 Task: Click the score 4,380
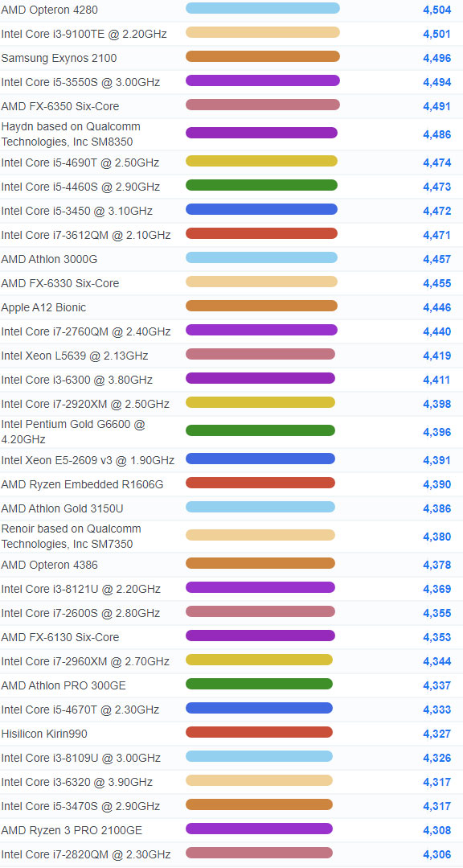437,537
